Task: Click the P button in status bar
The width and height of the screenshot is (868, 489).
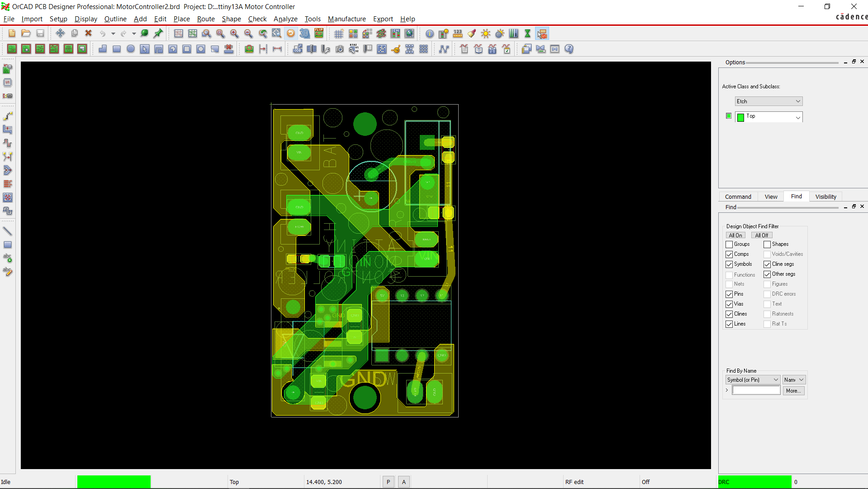Action: click(388, 482)
